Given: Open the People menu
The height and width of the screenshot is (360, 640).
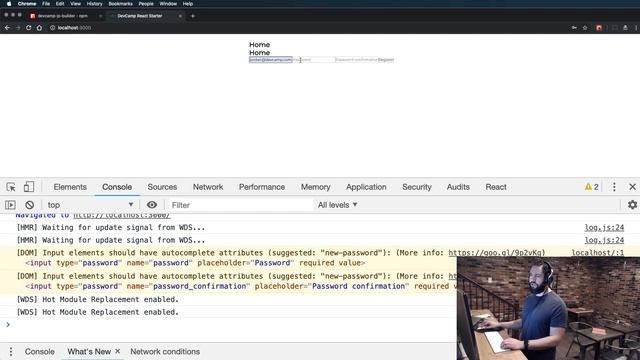Looking at the screenshot, I should (146, 4).
